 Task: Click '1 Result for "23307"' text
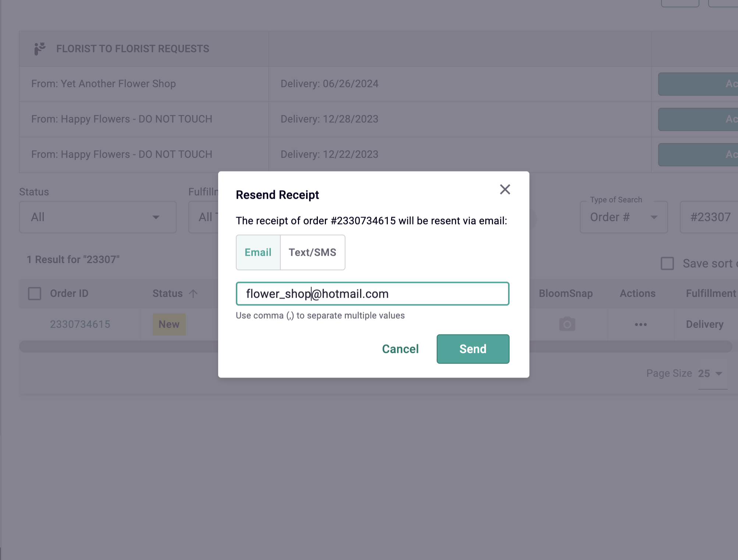click(x=73, y=259)
